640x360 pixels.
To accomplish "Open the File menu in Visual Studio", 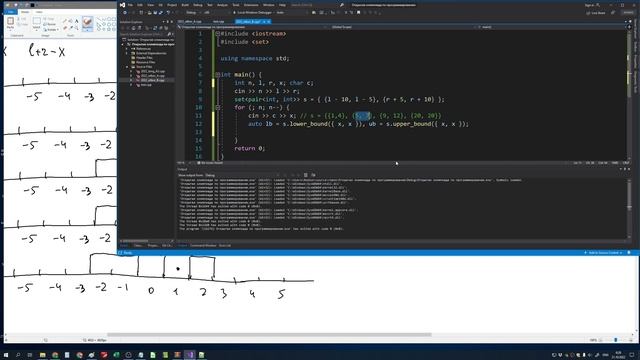I will click(x=131, y=5).
